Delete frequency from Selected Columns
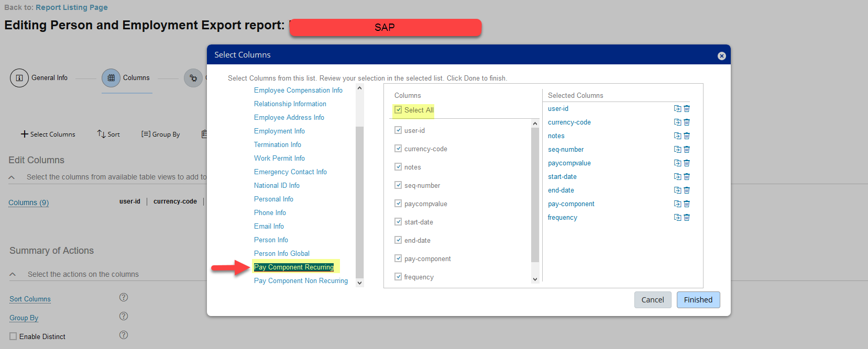Viewport: 868px width, 349px height. click(x=687, y=218)
